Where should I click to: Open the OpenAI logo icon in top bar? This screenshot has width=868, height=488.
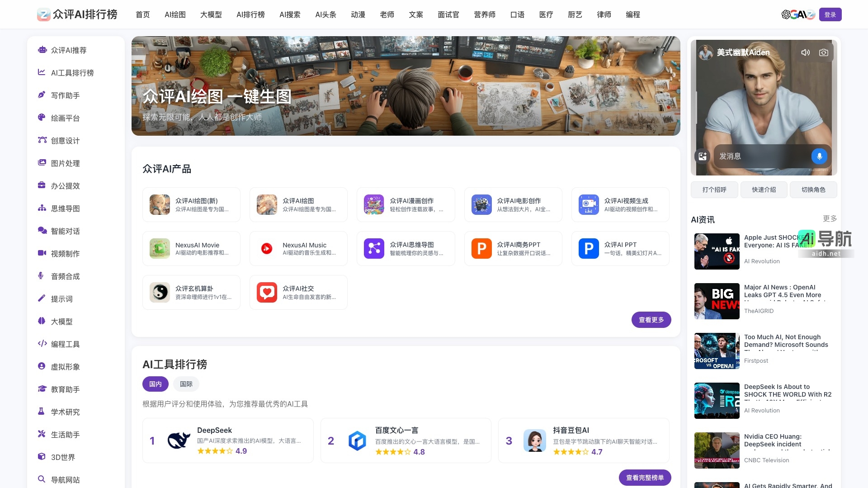click(x=786, y=14)
